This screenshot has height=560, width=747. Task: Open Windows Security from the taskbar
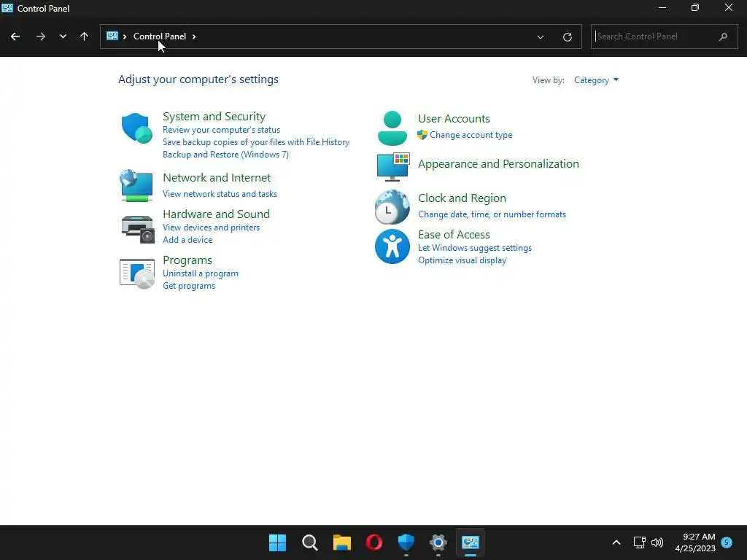click(x=406, y=542)
